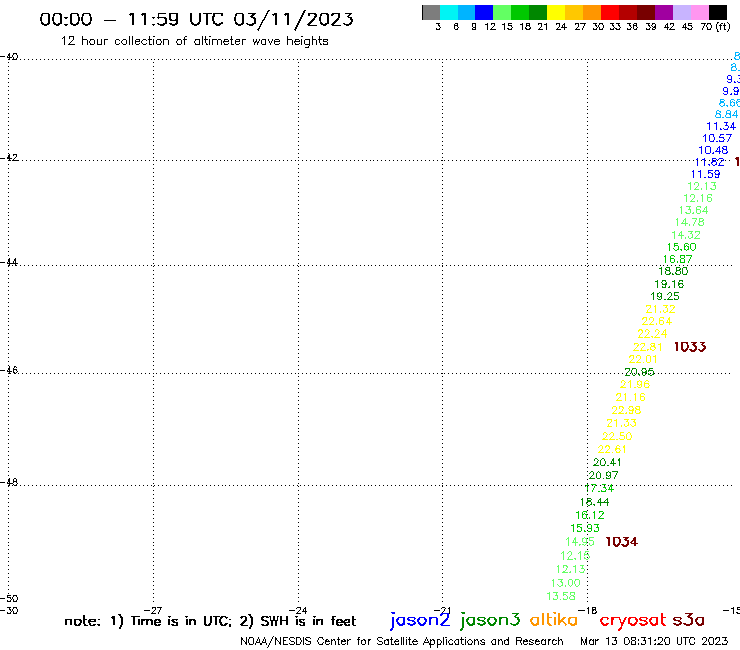Click the note about UTC and SWH
This screenshot has width=740, height=650.
coord(210,621)
